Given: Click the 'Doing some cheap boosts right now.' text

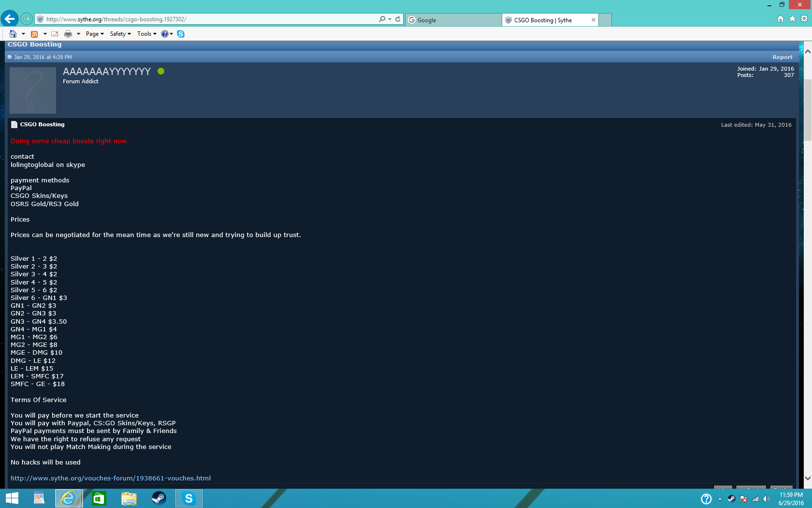Looking at the screenshot, I should [x=70, y=141].
